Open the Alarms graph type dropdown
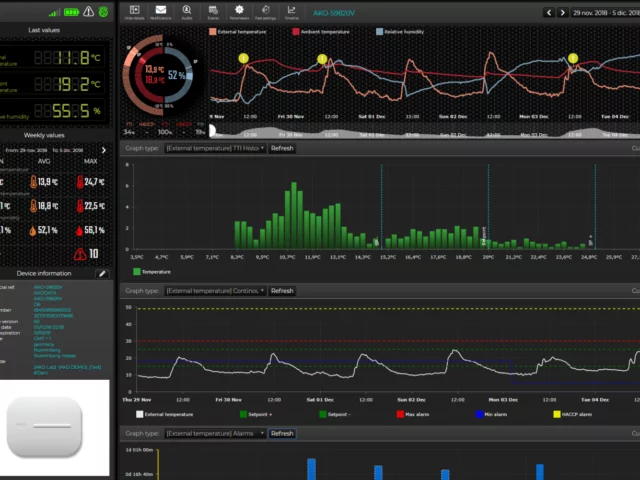The width and height of the screenshot is (640, 480). 215,433
